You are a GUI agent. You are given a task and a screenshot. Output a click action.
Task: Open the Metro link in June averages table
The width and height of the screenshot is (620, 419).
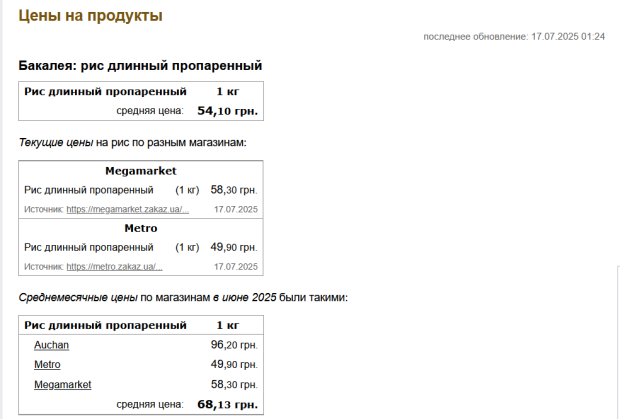click(47, 364)
